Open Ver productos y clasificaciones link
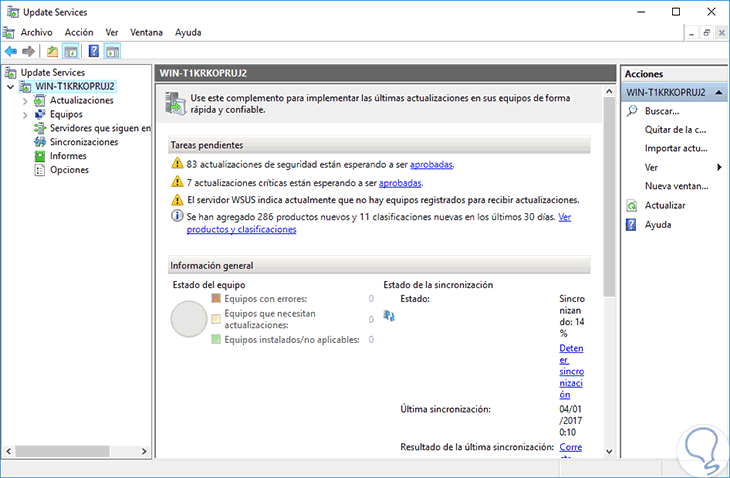Image resolution: width=730 pixels, height=478 pixels. pos(241,229)
